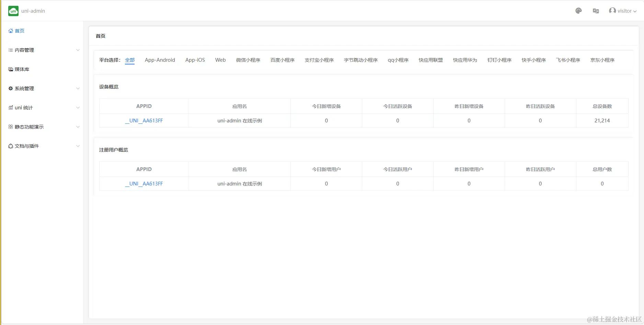The width and height of the screenshot is (644, 325).
Task: Select the 支付宝小程序 platform tab
Action: 319,60
